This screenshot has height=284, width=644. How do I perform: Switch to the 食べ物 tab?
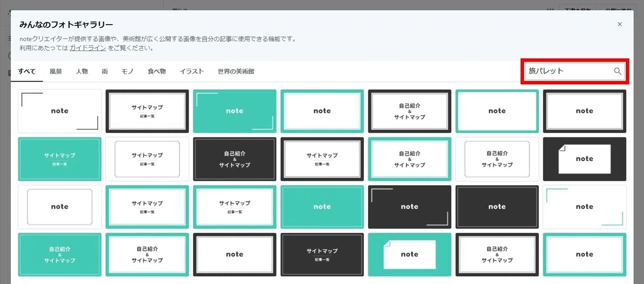pos(157,71)
